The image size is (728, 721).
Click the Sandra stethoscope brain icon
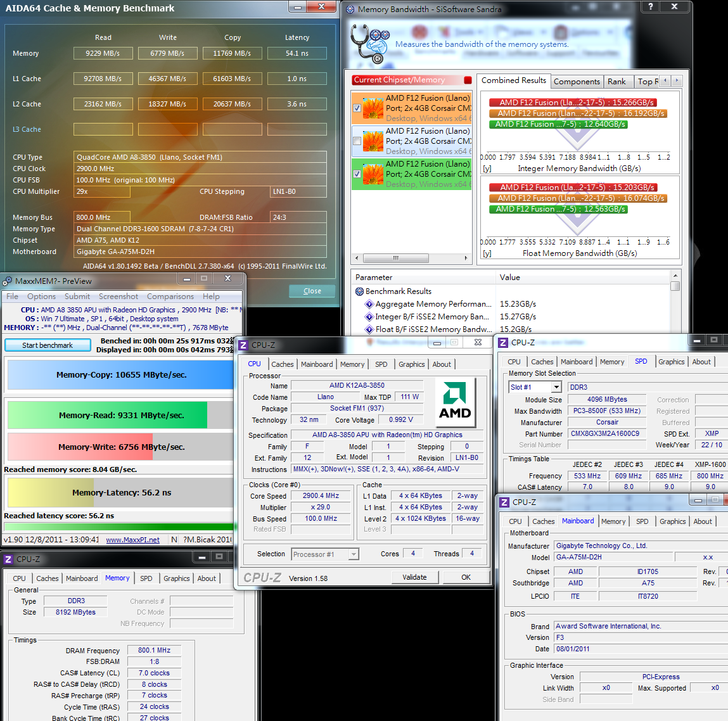(369, 44)
